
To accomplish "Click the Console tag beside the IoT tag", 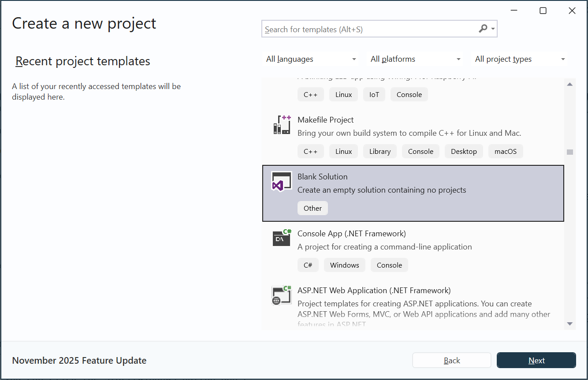I will pos(409,94).
